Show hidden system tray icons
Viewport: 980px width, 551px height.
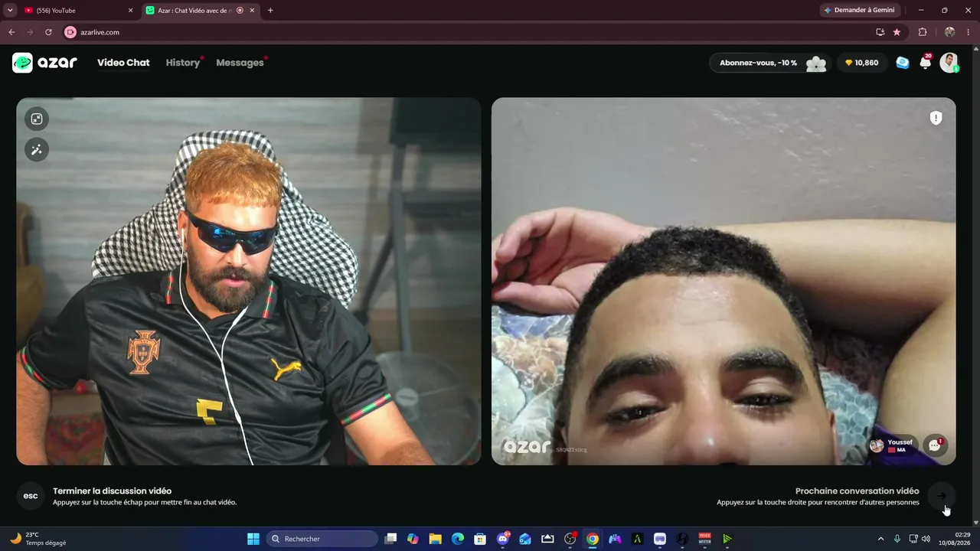click(880, 539)
